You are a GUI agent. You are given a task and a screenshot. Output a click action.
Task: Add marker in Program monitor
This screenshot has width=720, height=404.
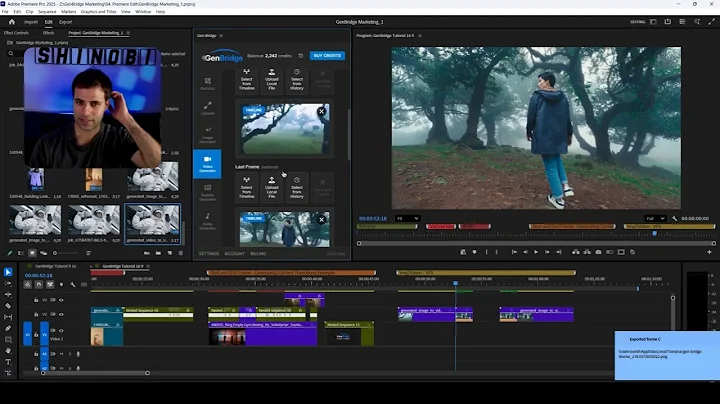(474, 252)
